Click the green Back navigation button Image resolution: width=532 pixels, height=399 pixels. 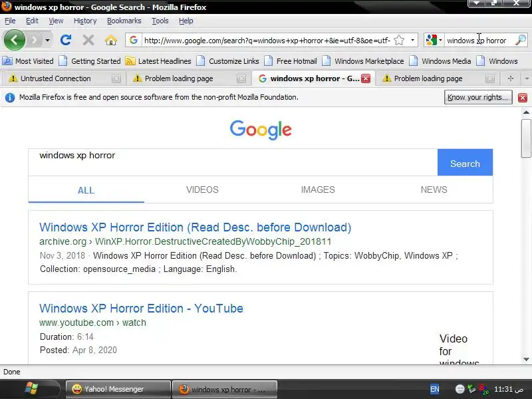click(x=14, y=40)
